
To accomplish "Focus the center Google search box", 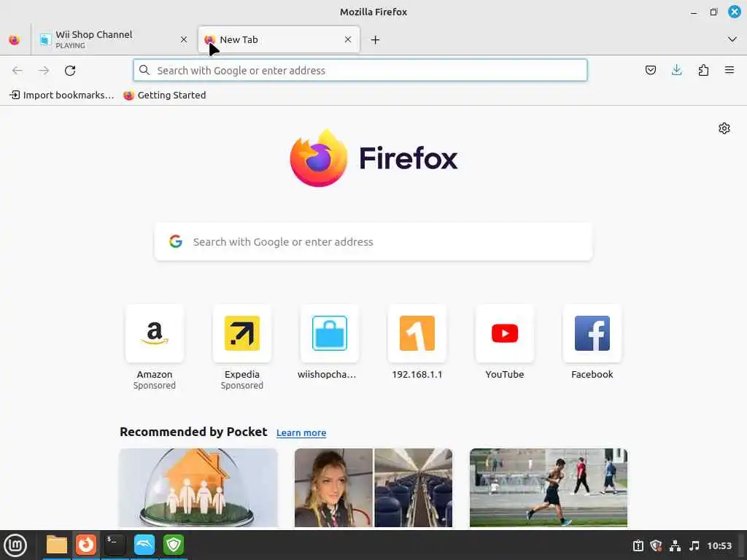I will click(x=373, y=242).
